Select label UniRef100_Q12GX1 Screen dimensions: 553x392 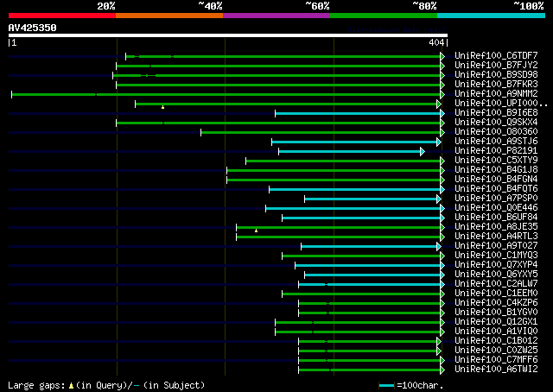(x=496, y=322)
